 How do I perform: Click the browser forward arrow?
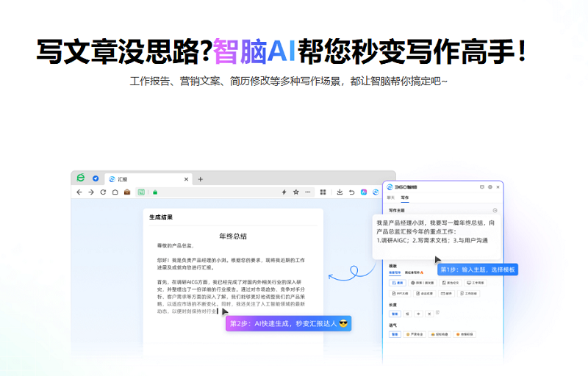click(x=91, y=192)
